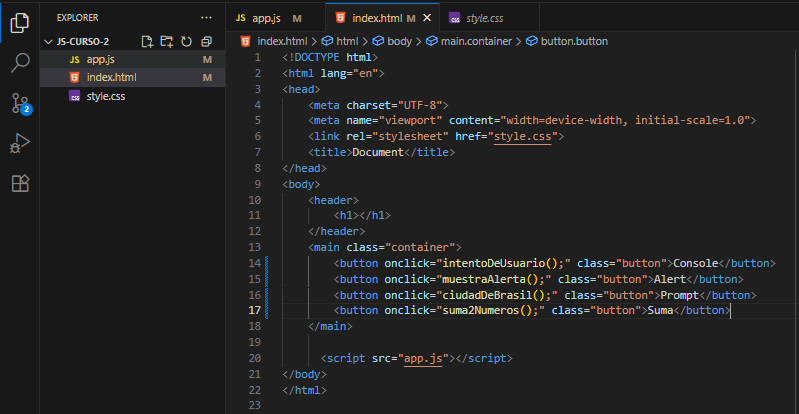Click the Prompt button label text
Viewport: 799px width, 414px height.
[680, 295]
